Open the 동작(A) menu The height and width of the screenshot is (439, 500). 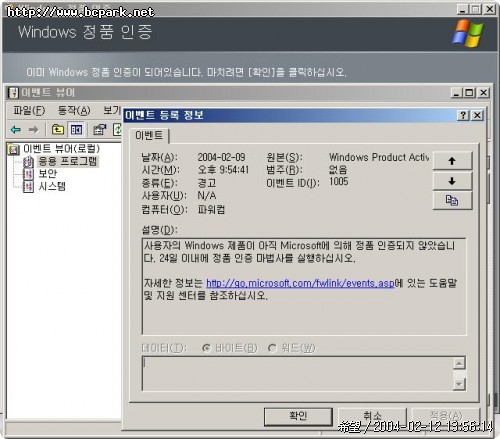point(74,110)
